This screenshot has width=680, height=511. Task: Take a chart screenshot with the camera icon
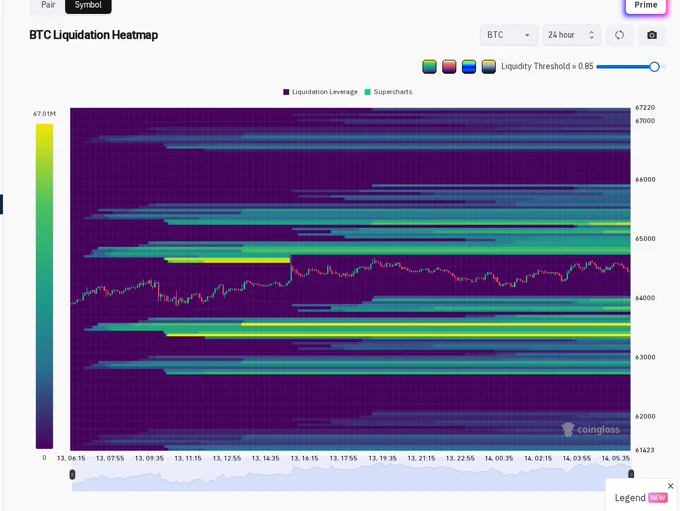(x=652, y=35)
